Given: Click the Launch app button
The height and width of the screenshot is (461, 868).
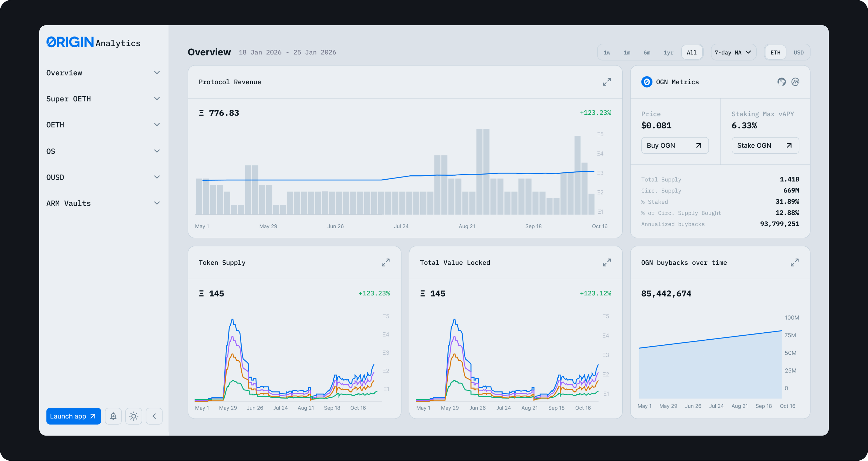Looking at the screenshot, I should pos(73,416).
